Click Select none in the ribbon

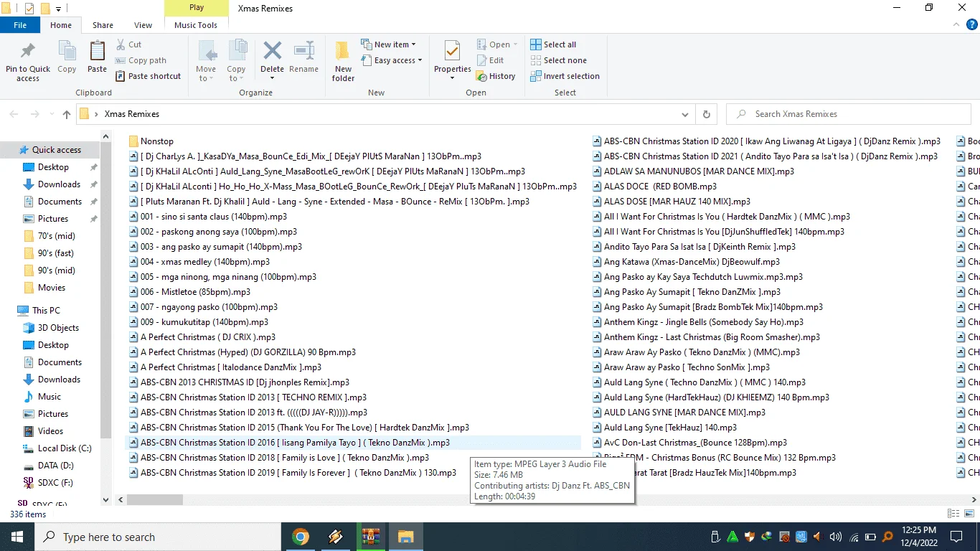point(558,60)
